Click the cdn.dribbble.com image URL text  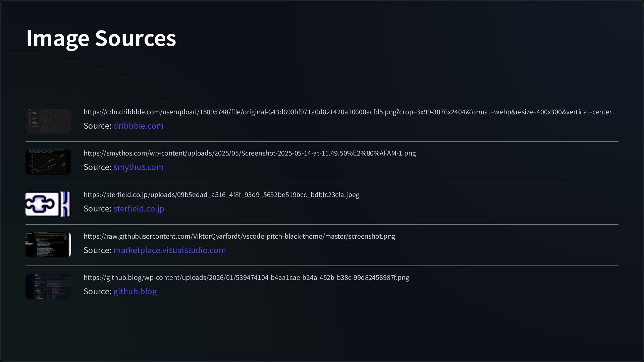pos(347,112)
